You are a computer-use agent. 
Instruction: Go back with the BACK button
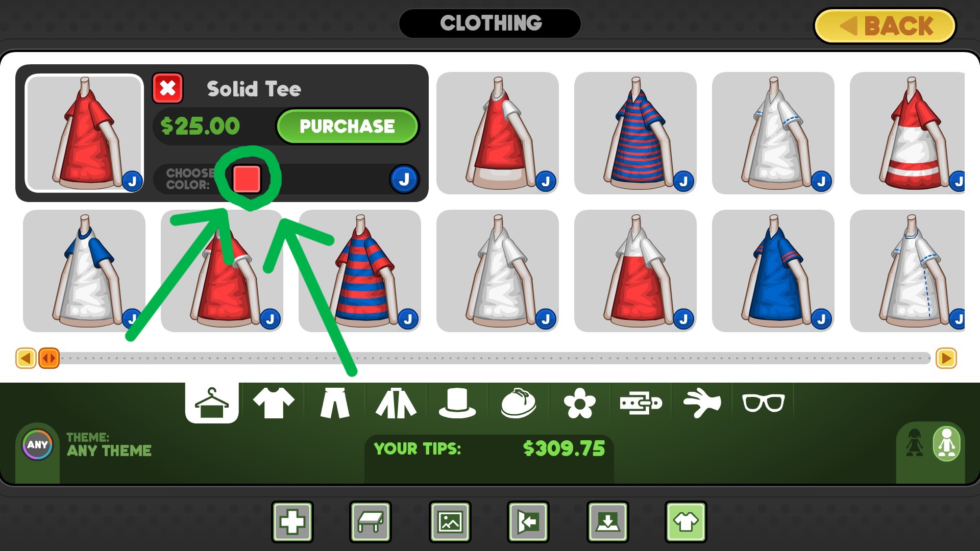(885, 26)
